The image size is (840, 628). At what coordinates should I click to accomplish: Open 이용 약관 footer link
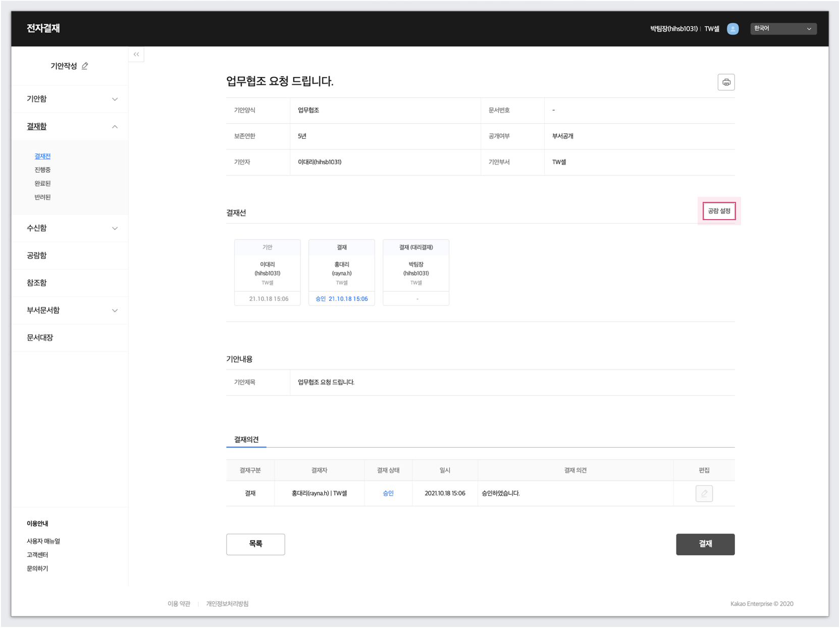tap(179, 604)
